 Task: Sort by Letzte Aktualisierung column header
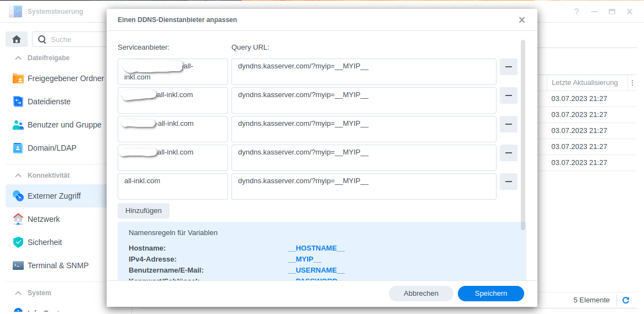tap(584, 83)
